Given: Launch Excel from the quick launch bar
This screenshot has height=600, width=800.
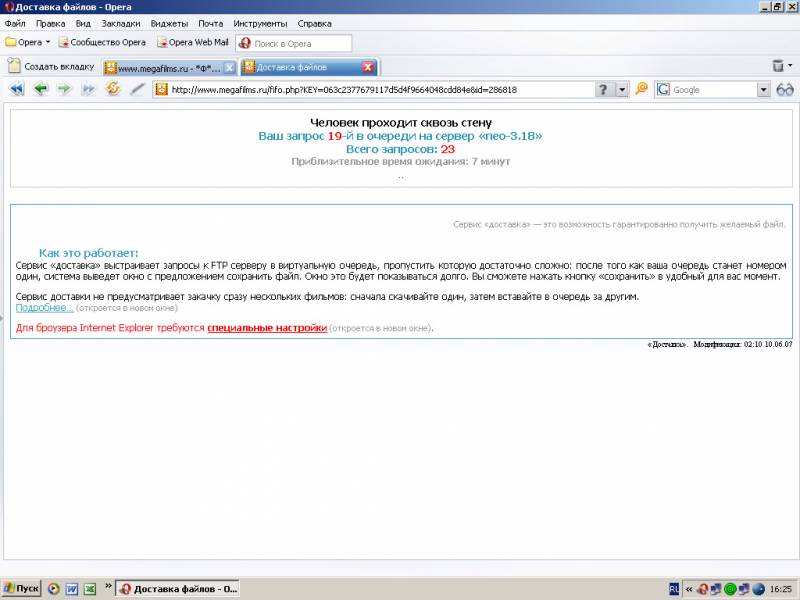Looking at the screenshot, I should (x=90, y=589).
